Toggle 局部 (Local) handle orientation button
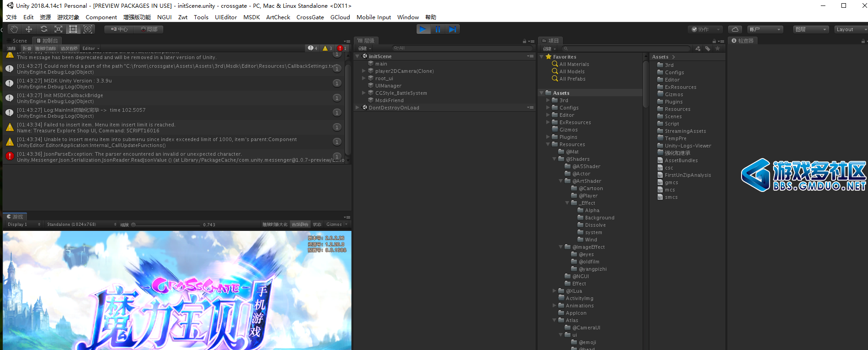The image size is (868, 350). (x=148, y=29)
